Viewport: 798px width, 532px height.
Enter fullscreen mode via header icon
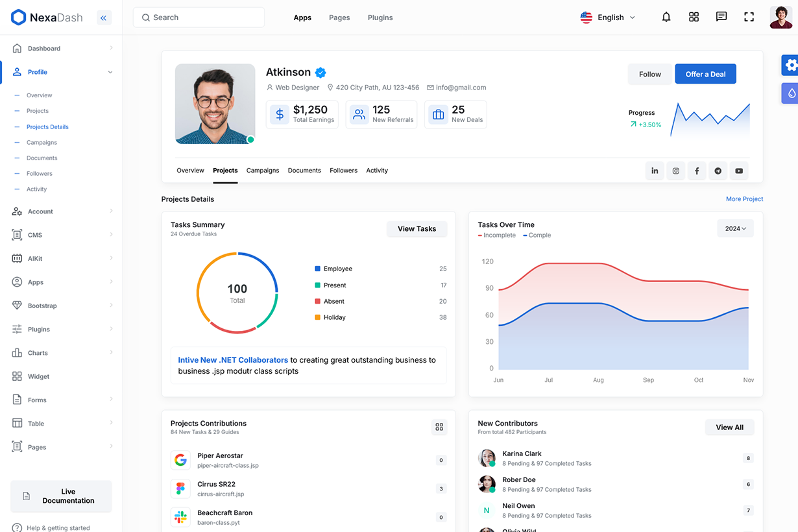pos(749,18)
